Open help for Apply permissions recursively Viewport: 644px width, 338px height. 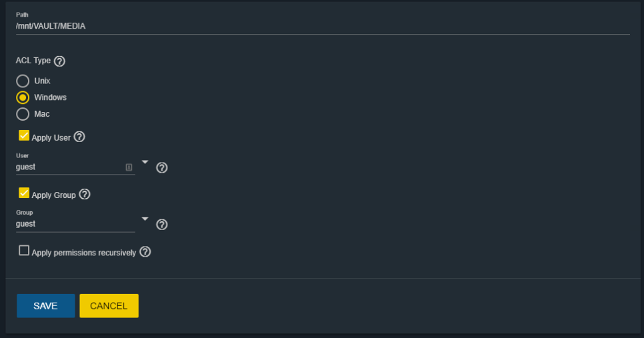point(145,252)
